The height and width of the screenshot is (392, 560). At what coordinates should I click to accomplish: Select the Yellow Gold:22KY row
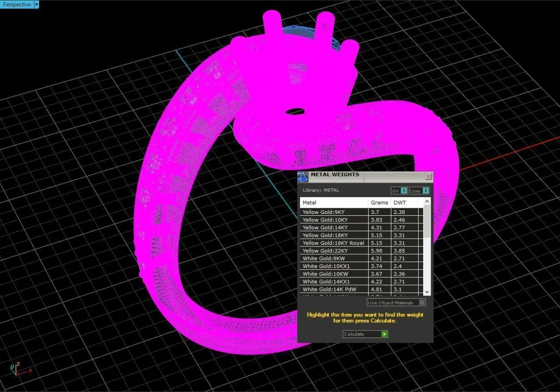(362, 251)
